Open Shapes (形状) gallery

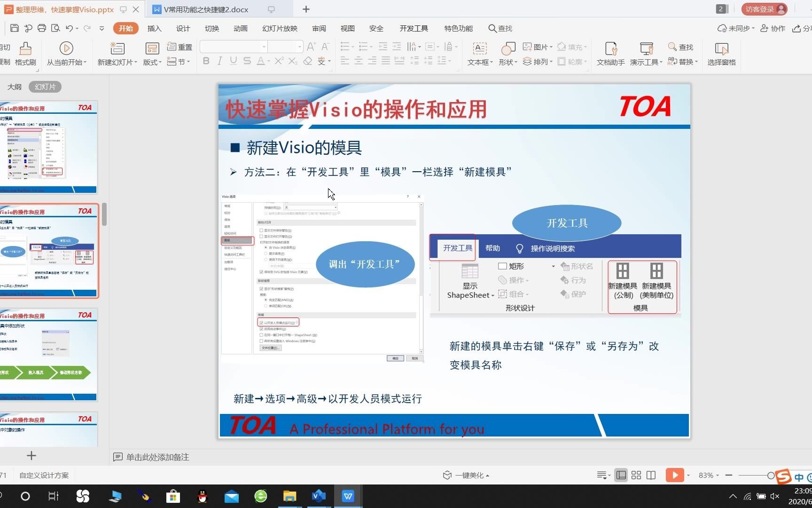tap(507, 54)
